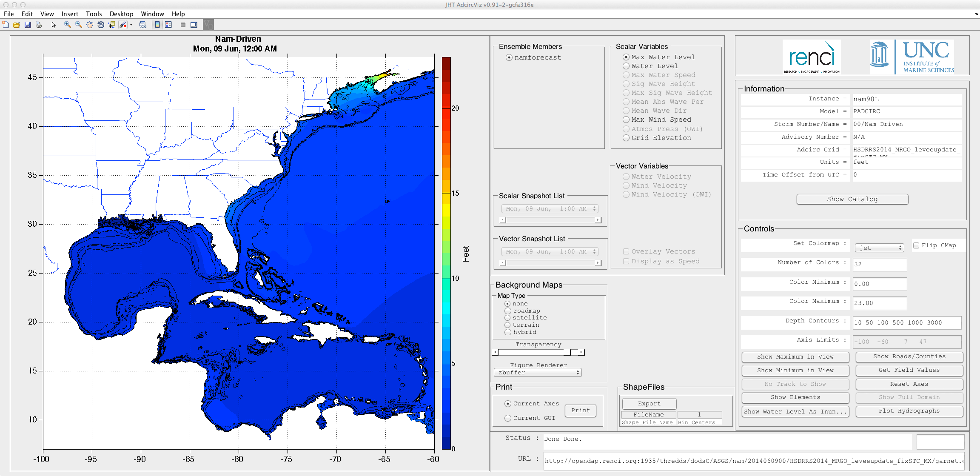Activate the Rotate 3D tool

[x=101, y=25]
